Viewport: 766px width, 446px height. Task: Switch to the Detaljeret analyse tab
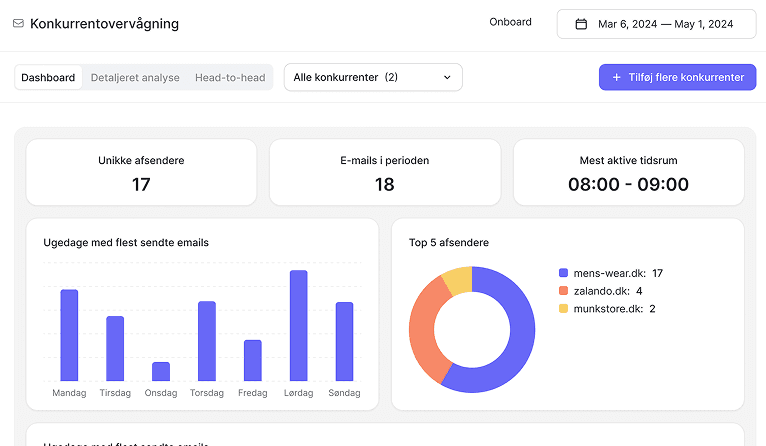click(135, 78)
